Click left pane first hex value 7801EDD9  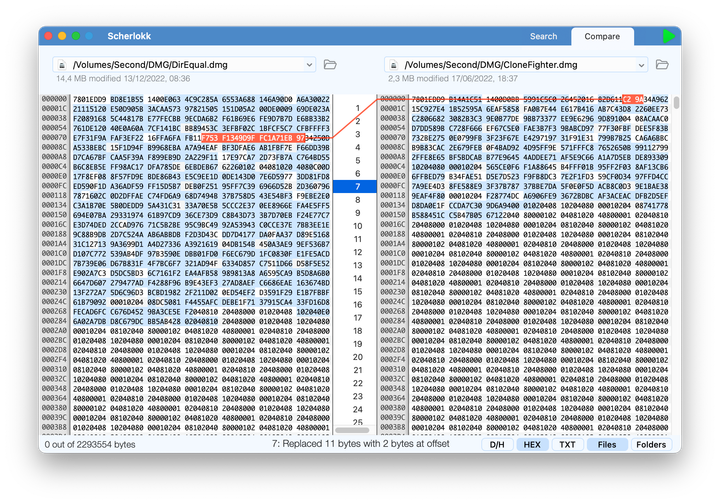90,99
